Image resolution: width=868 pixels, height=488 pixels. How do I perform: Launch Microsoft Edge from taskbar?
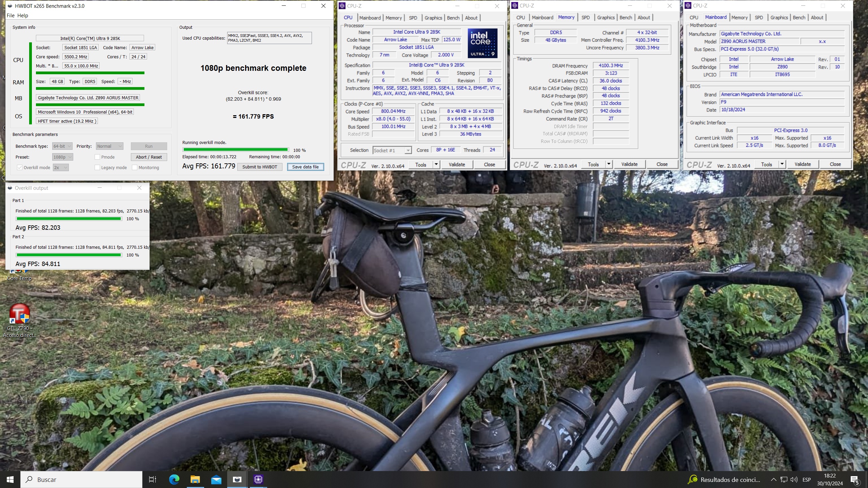(x=174, y=479)
